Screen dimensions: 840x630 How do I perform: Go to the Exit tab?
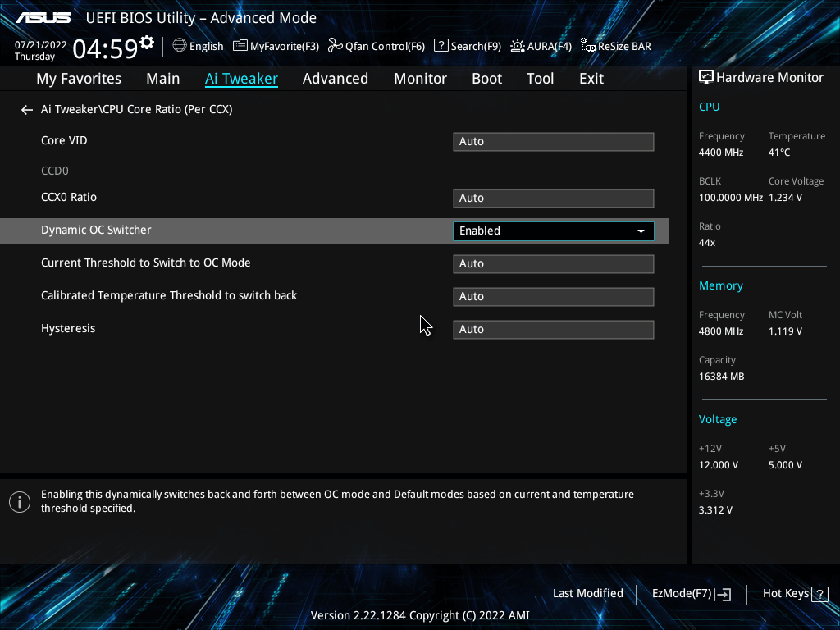pos(591,79)
